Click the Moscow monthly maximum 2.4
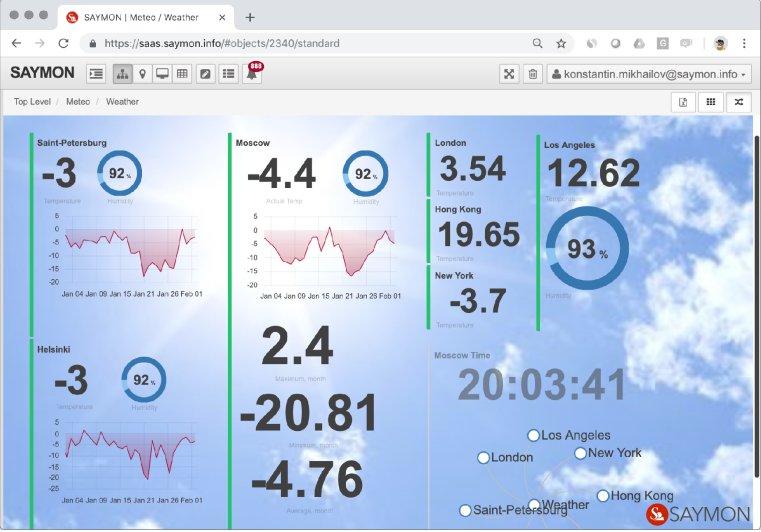Viewport: 761px width, 532px height. 297,346
